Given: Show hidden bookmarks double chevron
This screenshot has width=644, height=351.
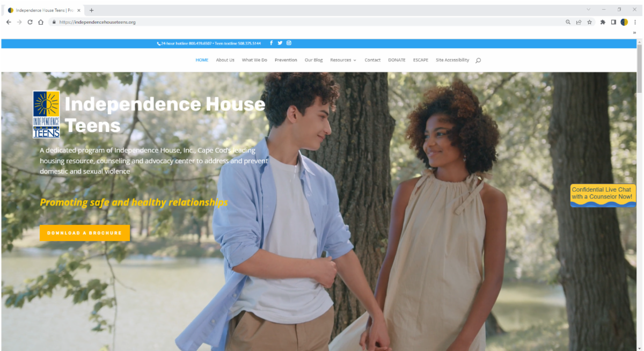Looking at the screenshot, I should [x=634, y=32].
